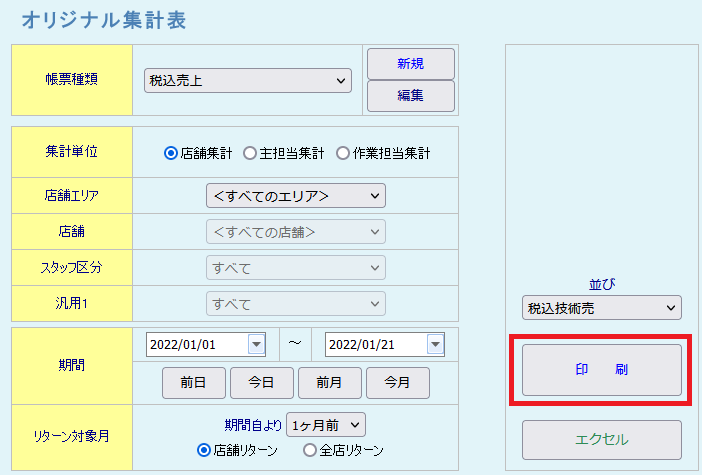Image resolution: width=702 pixels, height=475 pixels.
Task: Set period with 今月 button
Action: point(397,383)
